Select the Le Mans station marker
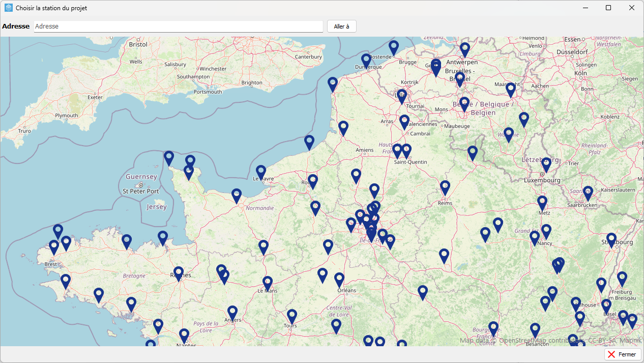Image resolution: width=644 pixels, height=363 pixels. click(x=268, y=283)
